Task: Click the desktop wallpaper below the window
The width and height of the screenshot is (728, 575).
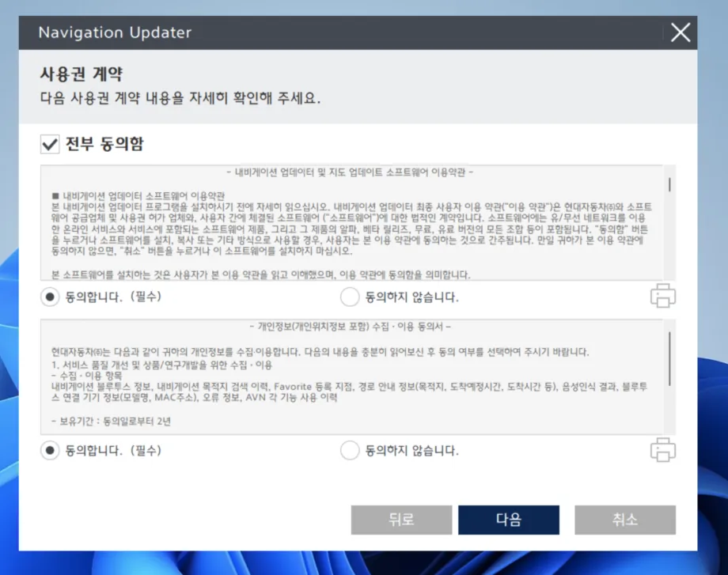Action: tap(364, 563)
